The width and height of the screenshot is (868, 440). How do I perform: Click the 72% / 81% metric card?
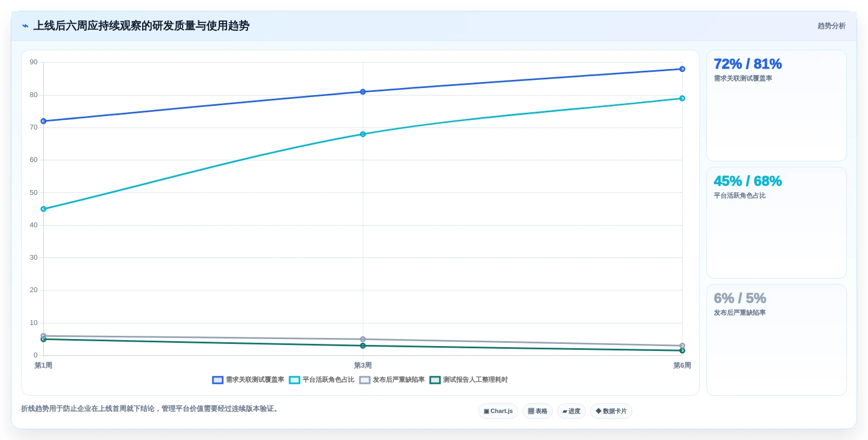777,106
